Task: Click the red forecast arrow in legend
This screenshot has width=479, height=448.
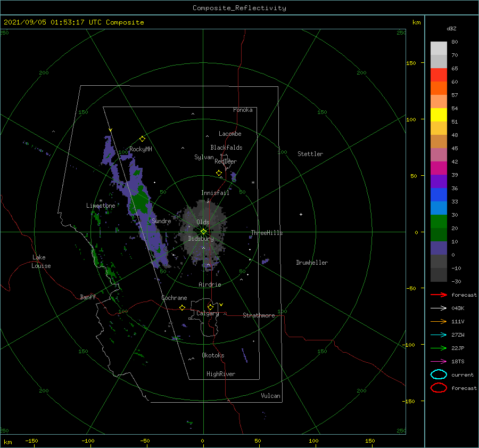Action: pos(439,295)
